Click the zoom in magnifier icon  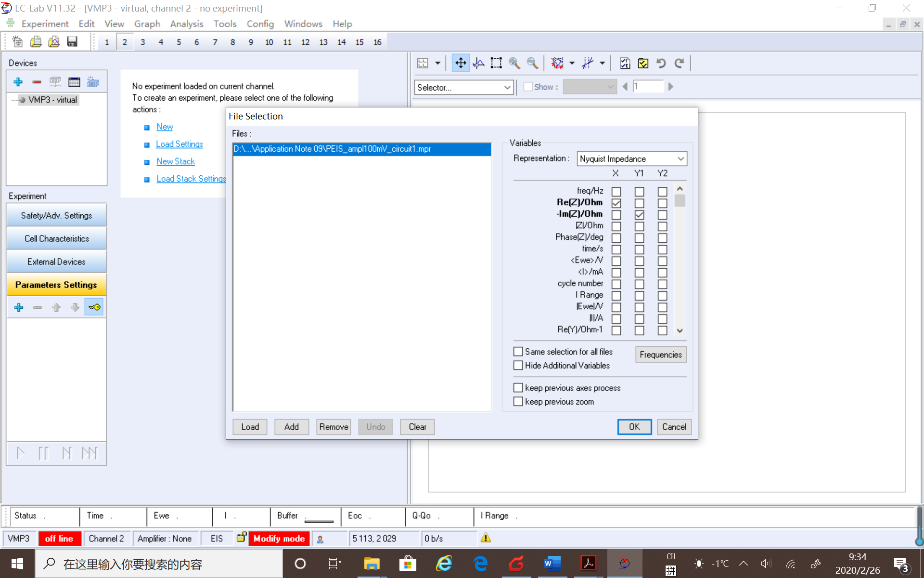514,63
